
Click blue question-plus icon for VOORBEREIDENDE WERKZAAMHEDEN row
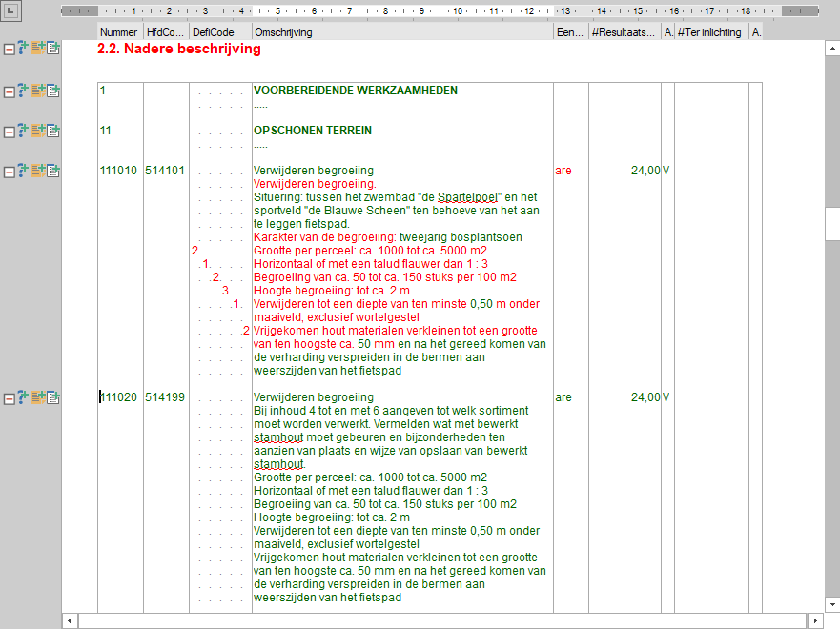[23, 91]
